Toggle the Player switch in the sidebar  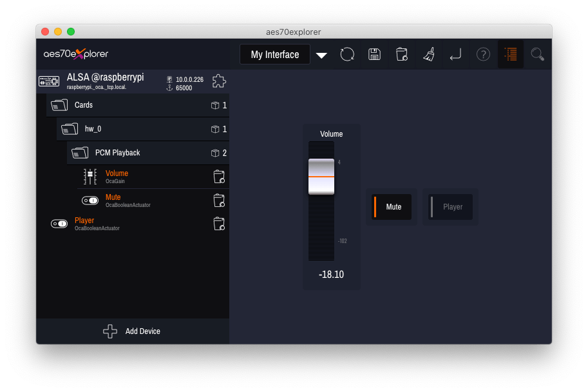[58, 224]
